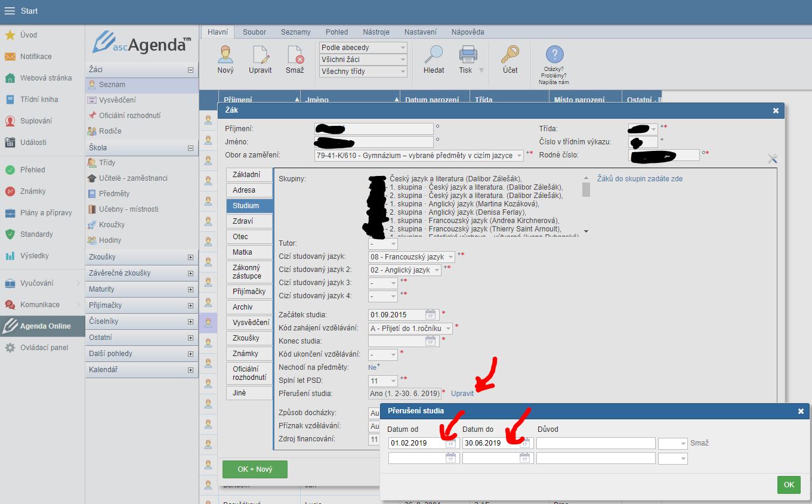Click the Tisk printer icon
The width and height of the screenshot is (812, 504).
(468, 55)
